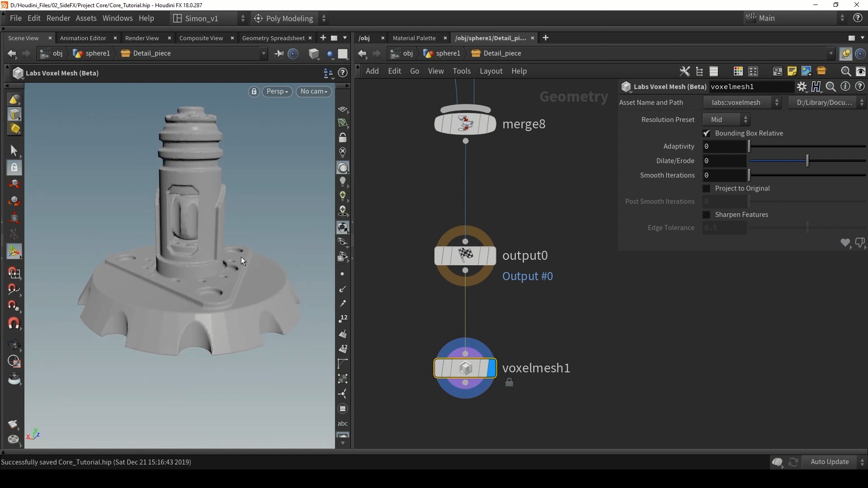This screenshot has height=488, width=868.
Task: Click the Secure Selection lock icon in left toolbar
Action: coord(14,168)
